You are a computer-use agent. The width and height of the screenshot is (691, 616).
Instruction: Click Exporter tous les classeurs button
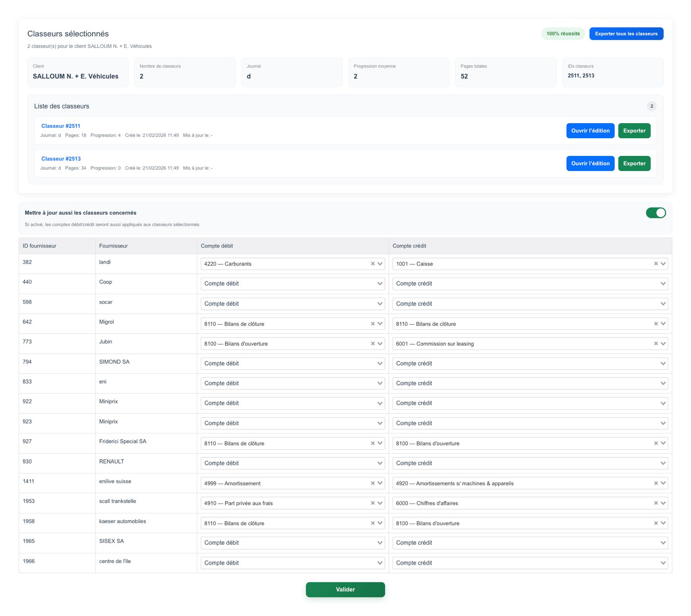(626, 34)
